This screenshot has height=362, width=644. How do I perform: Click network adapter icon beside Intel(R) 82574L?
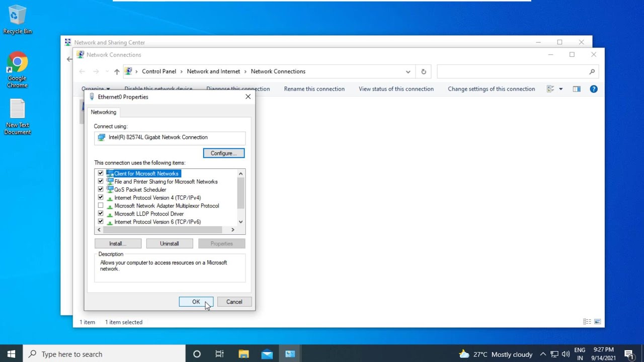(x=102, y=137)
